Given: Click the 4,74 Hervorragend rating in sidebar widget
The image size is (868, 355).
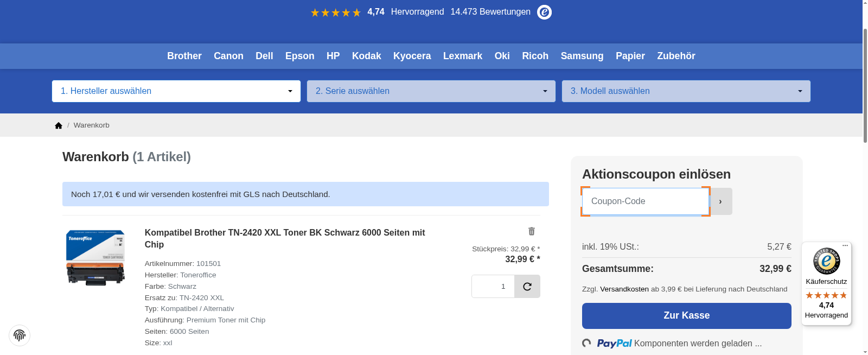Looking at the screenshot, I should [826, 310].
